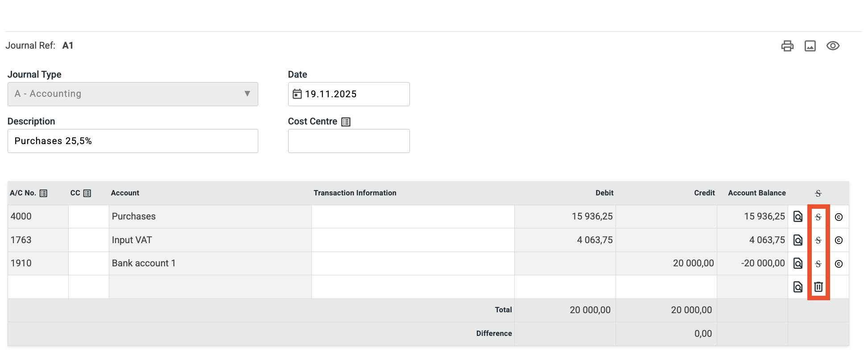Open the date picker calendar icon
868x356 pixels.
pos(297,94)
